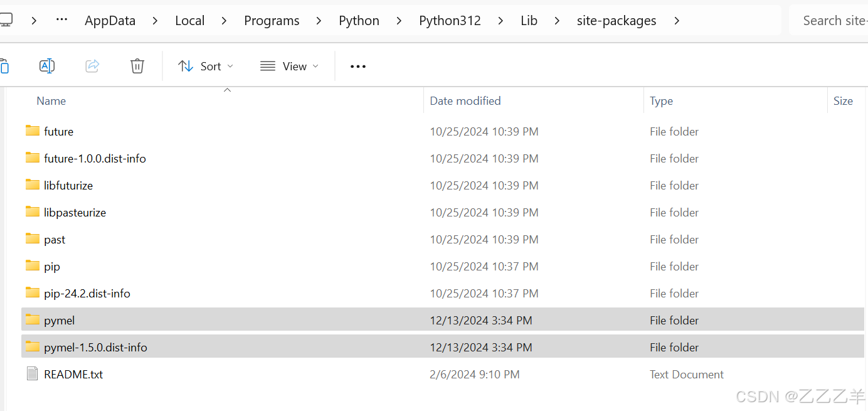Screen dimensions: 868x411
Task: Select the pymel-1.5.0.dist-info folder
Action: 95,347
